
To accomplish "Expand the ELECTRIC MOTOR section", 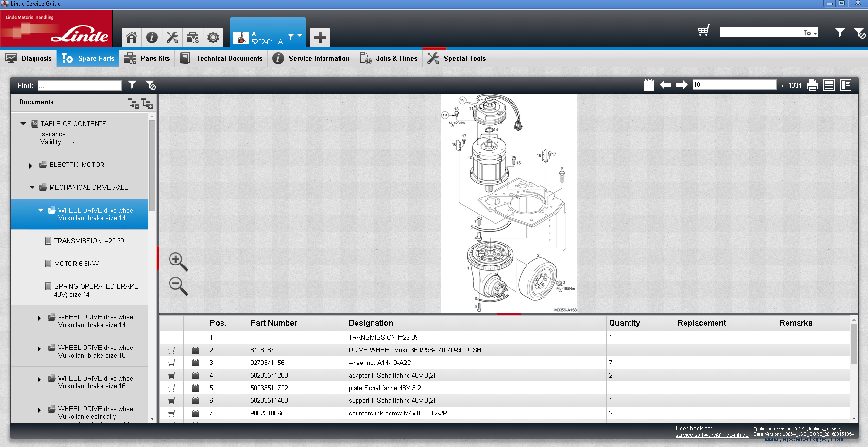I will [x=30, y=165].
